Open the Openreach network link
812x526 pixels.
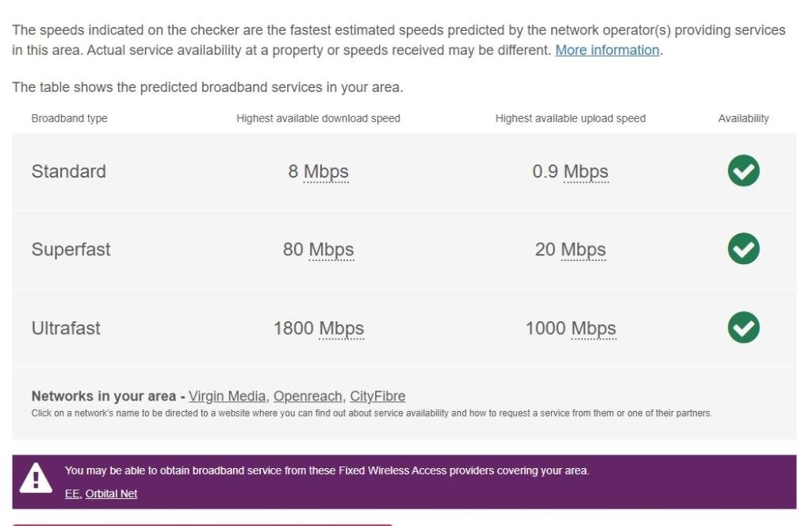coord(308,396)
